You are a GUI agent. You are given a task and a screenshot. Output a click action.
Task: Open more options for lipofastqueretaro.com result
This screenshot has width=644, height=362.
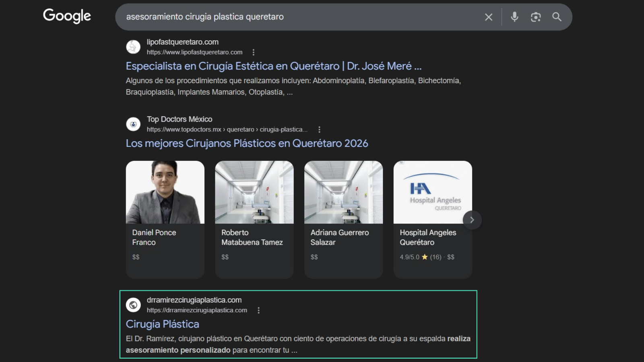point(253,52)
